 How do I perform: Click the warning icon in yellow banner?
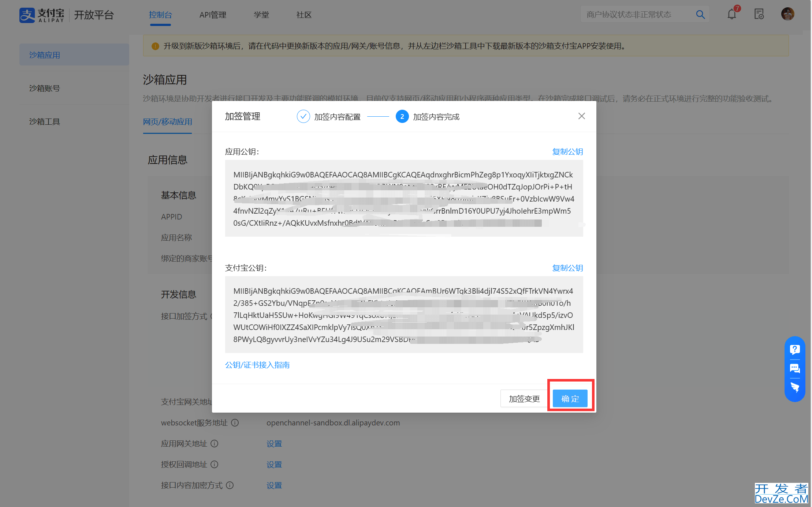tap(155, 46)
